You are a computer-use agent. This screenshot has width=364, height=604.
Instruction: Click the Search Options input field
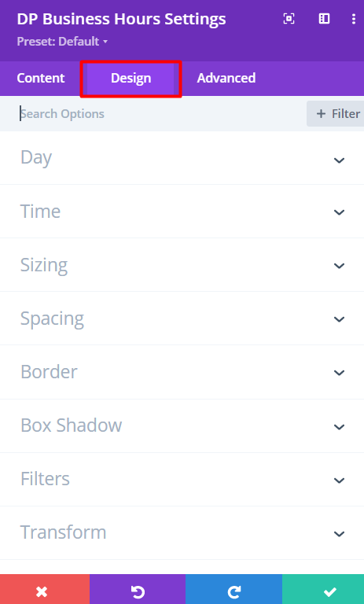[x=160, y=113]
